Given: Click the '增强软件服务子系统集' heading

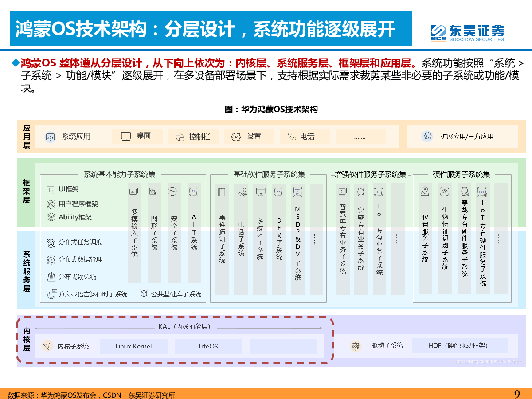Looking at the screenshot, I should [x=371, y=175].
